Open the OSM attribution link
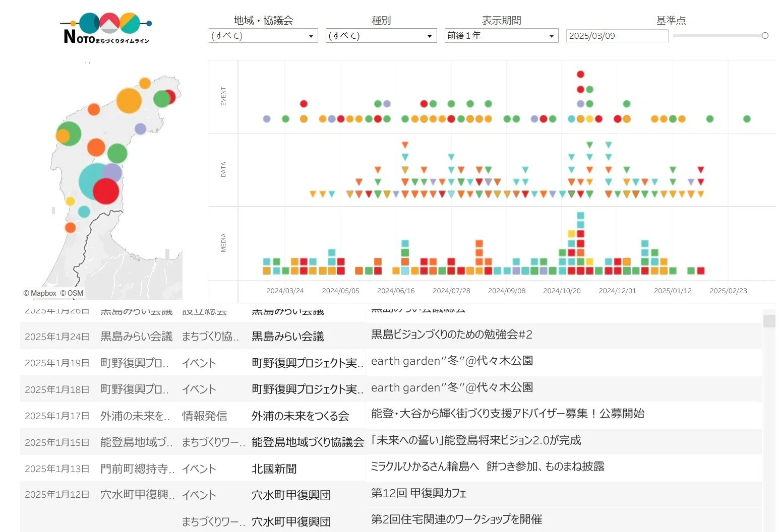 click(x=72, y=293)
